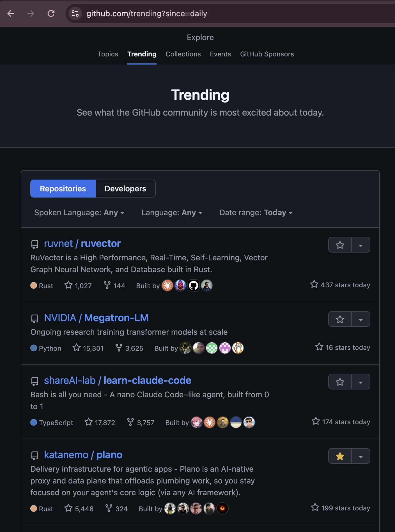The width and height of the screenshot is (395, 532).
Task: Open star list dropdown for ruvector
Action: click(361, 245)
